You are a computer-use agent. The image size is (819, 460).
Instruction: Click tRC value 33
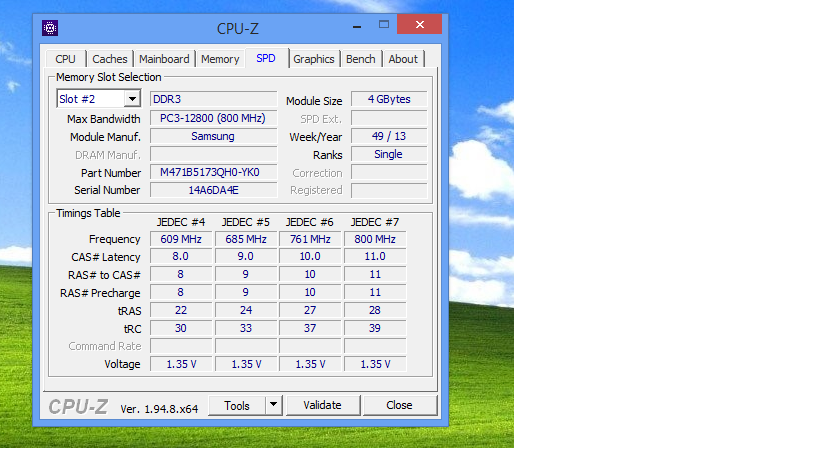(246, 328)
